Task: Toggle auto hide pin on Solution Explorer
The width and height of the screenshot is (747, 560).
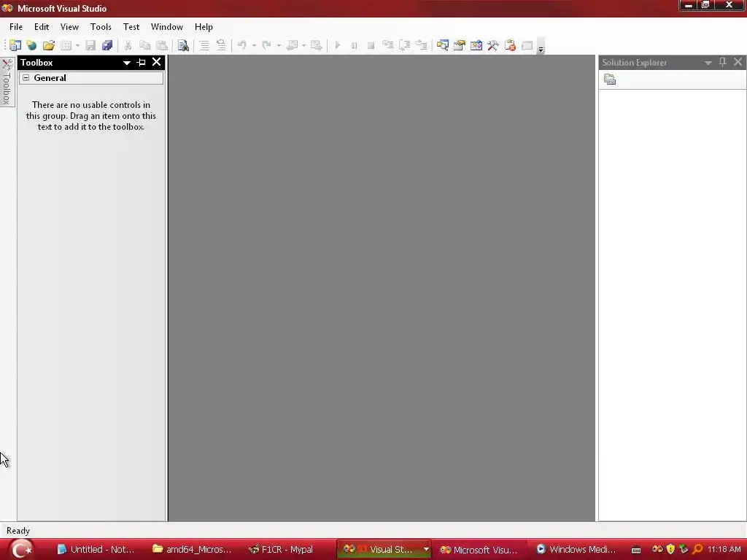Action: pyautogui.click(x=722, y=62)
